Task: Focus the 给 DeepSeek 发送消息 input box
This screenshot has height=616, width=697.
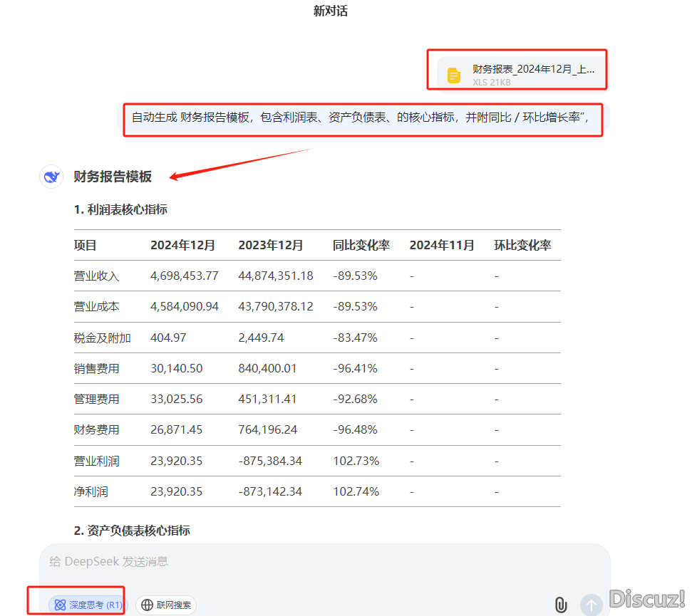Action: (324, 562)
